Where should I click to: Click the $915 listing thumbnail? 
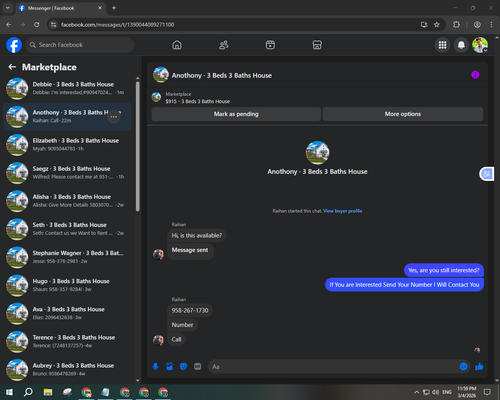pos(156,97)
